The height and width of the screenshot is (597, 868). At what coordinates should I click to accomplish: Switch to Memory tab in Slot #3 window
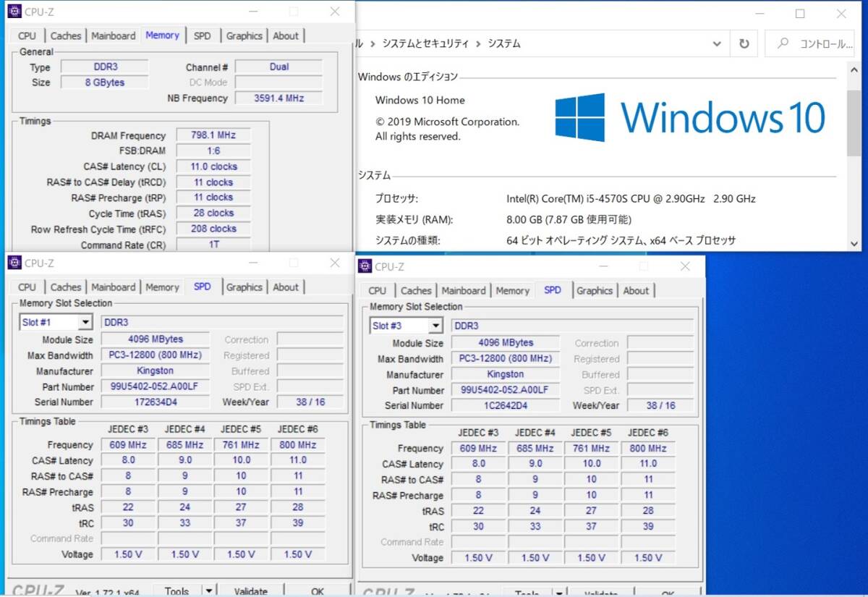click(x=513, y=291)
